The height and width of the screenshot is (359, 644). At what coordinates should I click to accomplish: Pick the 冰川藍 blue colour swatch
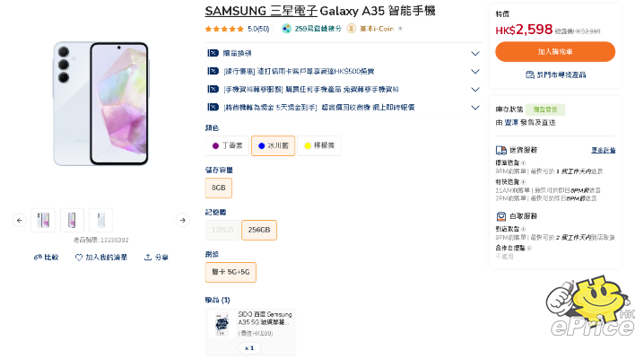pos(273,145)
